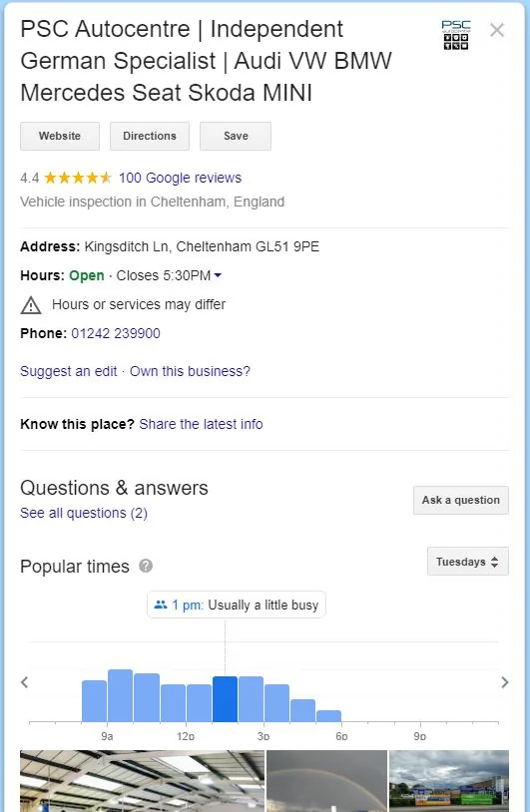Open the Tuesdays day selector

(468, 562)
